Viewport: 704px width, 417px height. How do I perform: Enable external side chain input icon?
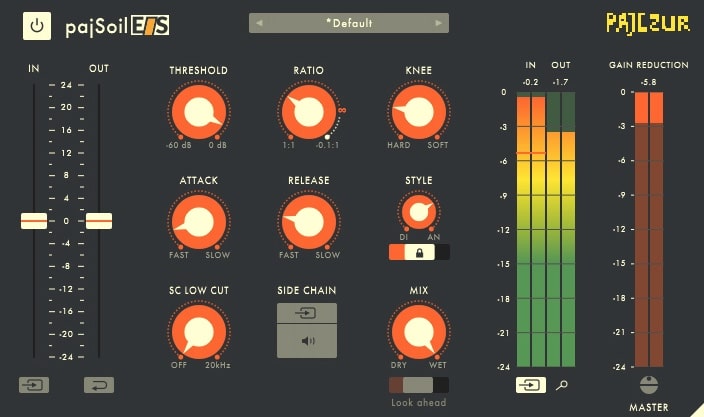307,314
